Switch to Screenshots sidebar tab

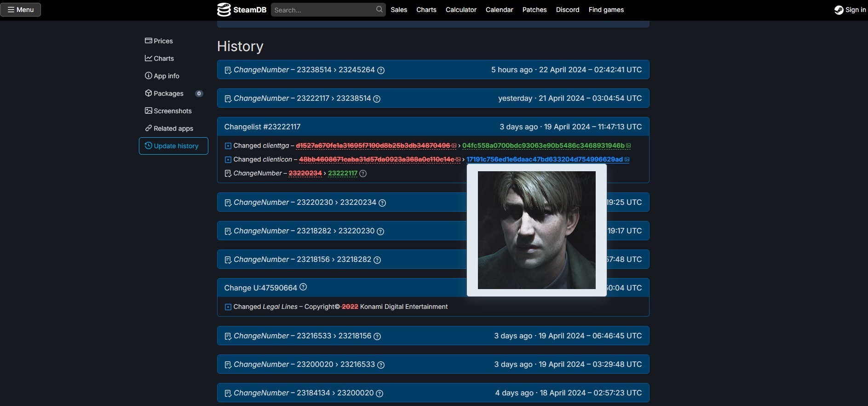173,111
